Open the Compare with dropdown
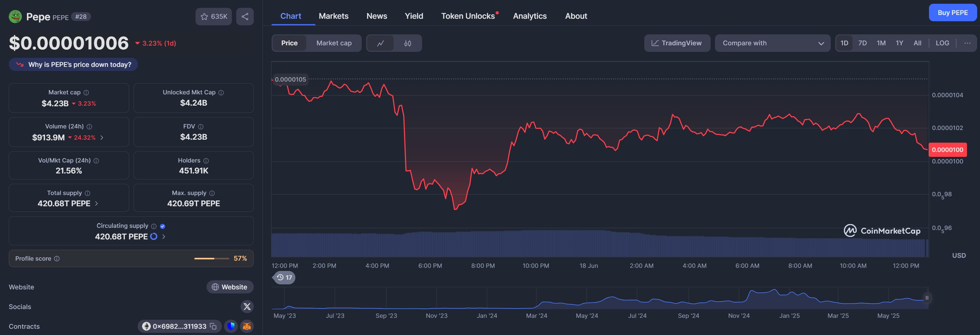Screen dimensions: 980x335 tap(772, 43)
